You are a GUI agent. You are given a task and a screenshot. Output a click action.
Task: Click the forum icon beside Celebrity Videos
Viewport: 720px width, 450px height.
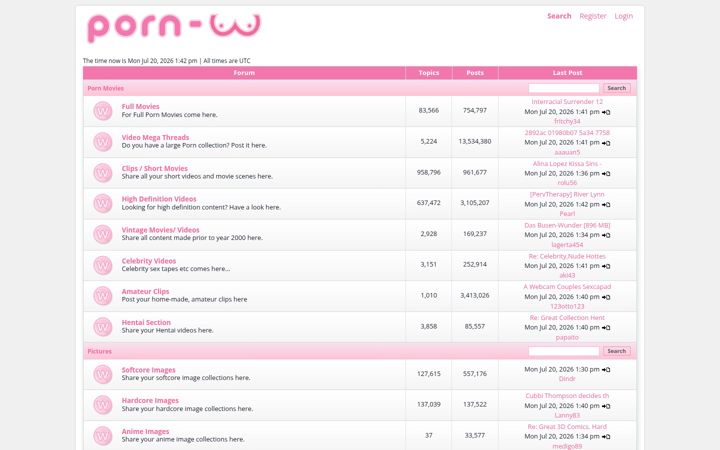click(x=102, y=265)
